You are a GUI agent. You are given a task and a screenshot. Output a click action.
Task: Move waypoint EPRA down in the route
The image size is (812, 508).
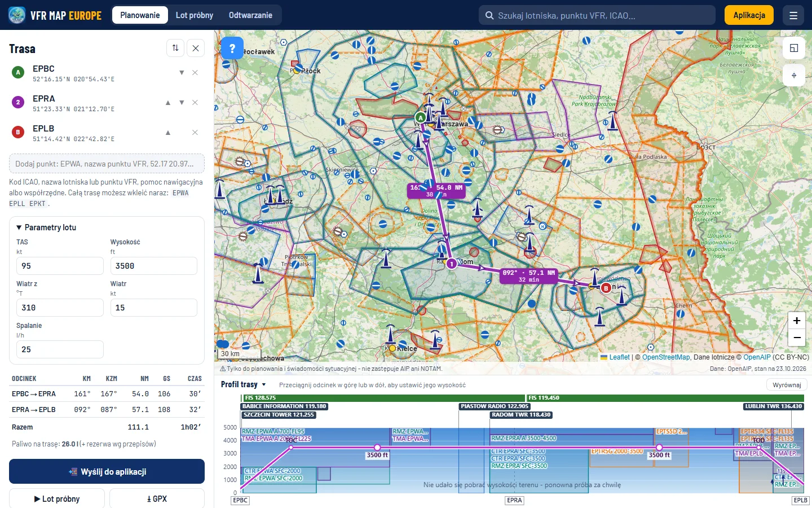coord(182,102)
